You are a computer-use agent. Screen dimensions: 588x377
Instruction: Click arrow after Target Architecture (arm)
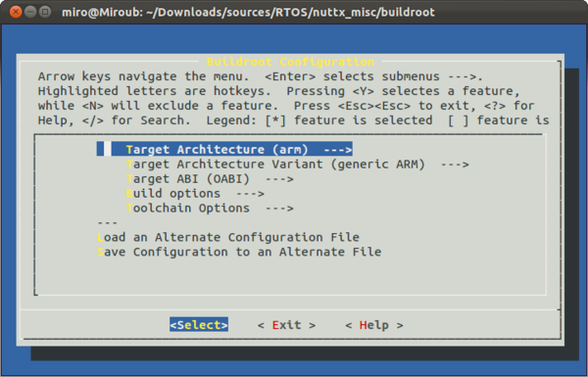click(x=338, y=150)
